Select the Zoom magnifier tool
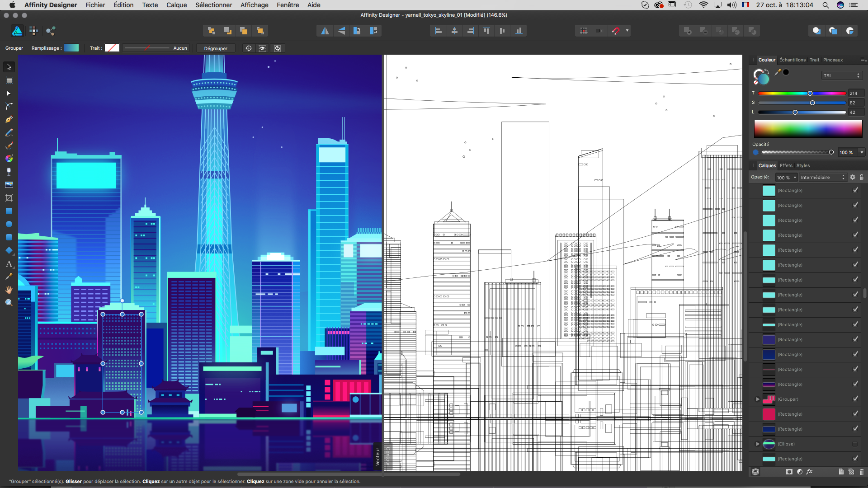 point(9,303)
